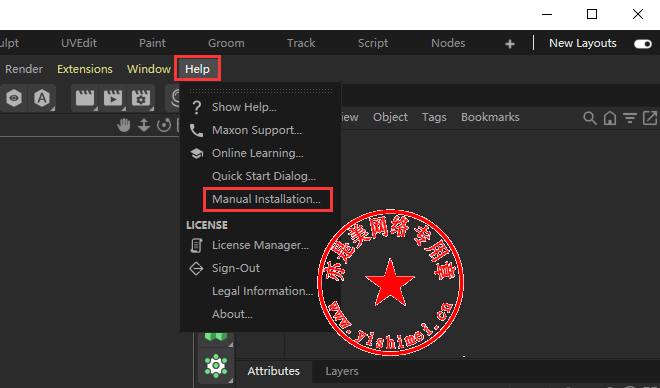
Task: Close the application window
Action: click(638, 14)
